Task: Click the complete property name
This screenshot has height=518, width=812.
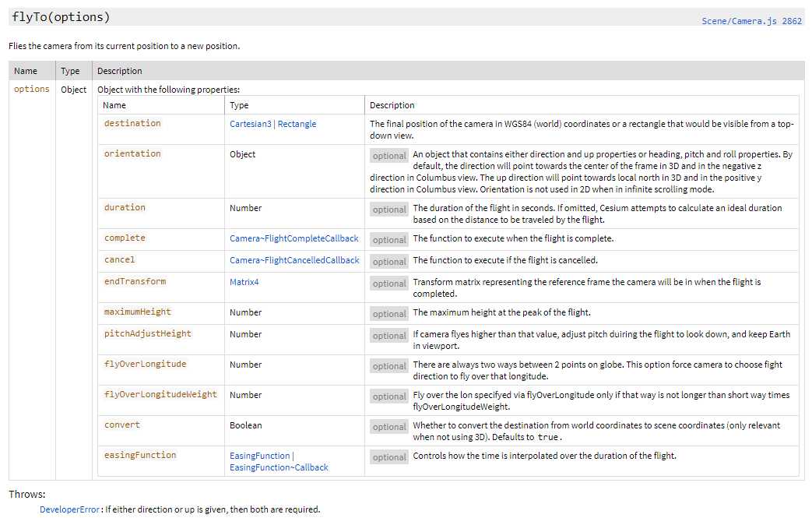Action: click(125, 238)
